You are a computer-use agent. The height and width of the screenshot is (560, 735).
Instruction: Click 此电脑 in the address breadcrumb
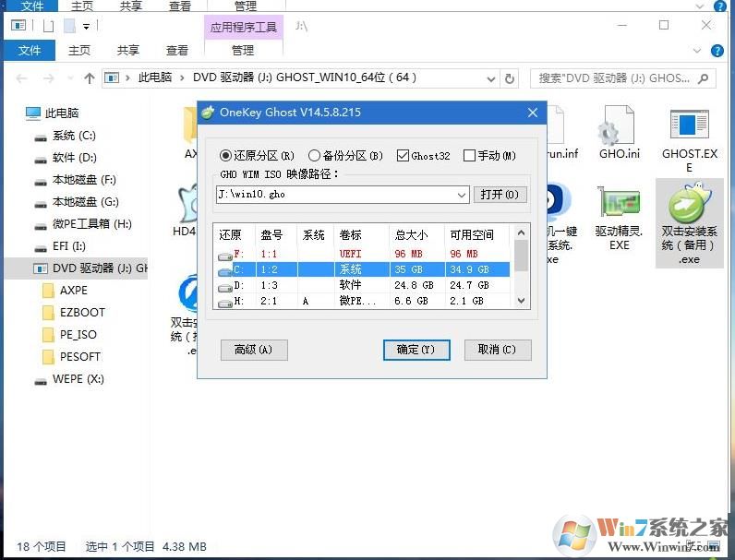tap(155, 77)
